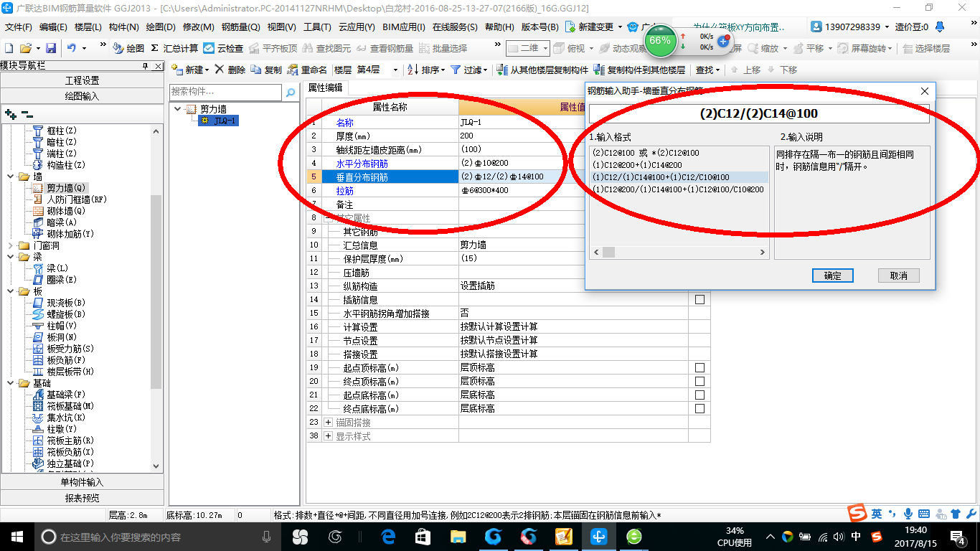Screen dimensions: 980x551
Task: Click the 新建 new component button
Action: (x=189, y=70)
